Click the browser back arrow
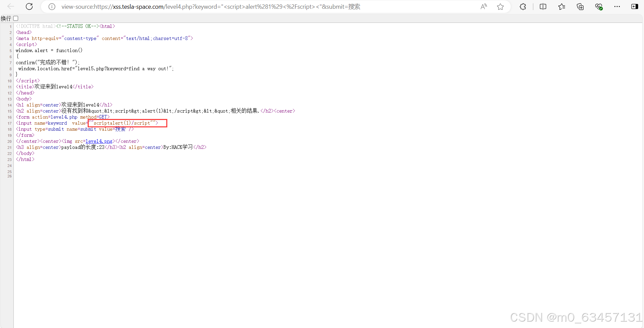This screenshot has height=328, width=644. (x=11, y=6)
